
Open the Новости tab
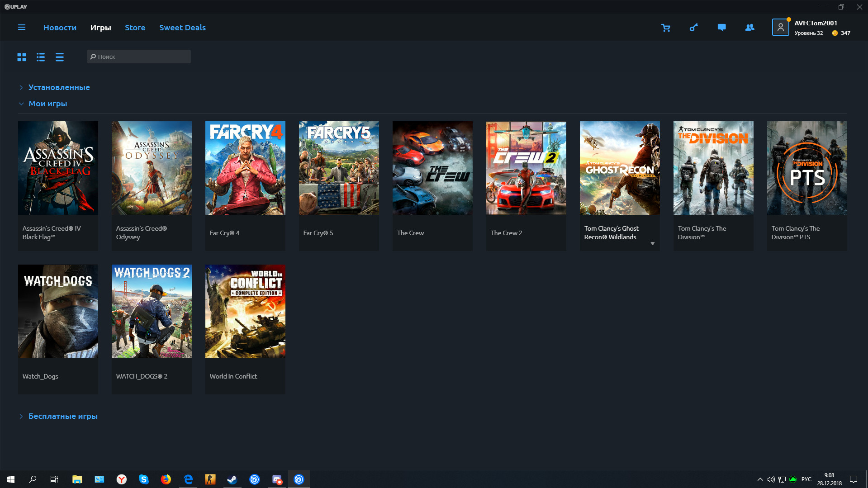tap(60, 28)
